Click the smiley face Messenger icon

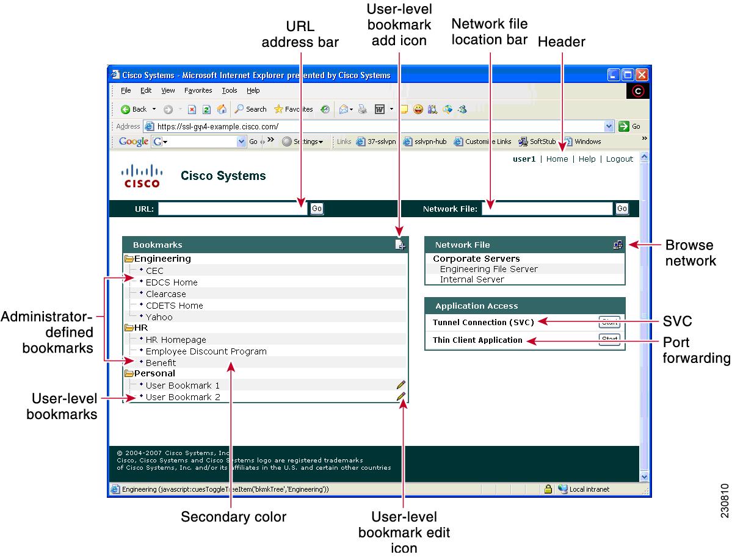point(418,109)
